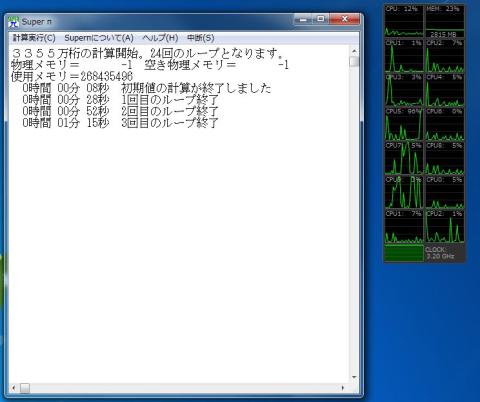Click the green clock bar in gadget

404,253
